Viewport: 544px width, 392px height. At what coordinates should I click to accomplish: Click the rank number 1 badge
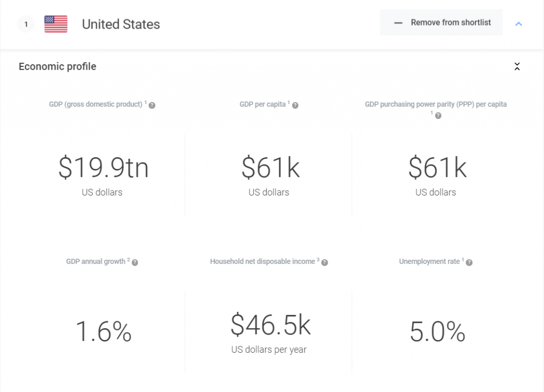[x=26, y=24]
